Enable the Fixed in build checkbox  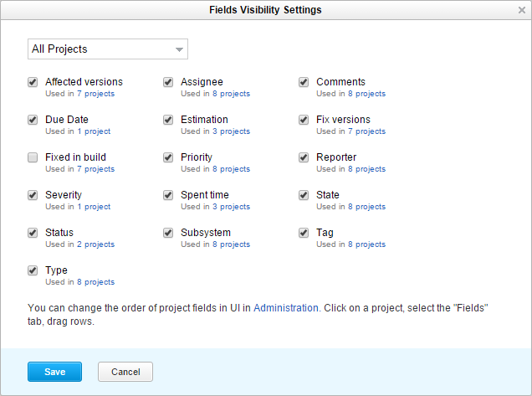pyautogui.click(x=33, y=157)
